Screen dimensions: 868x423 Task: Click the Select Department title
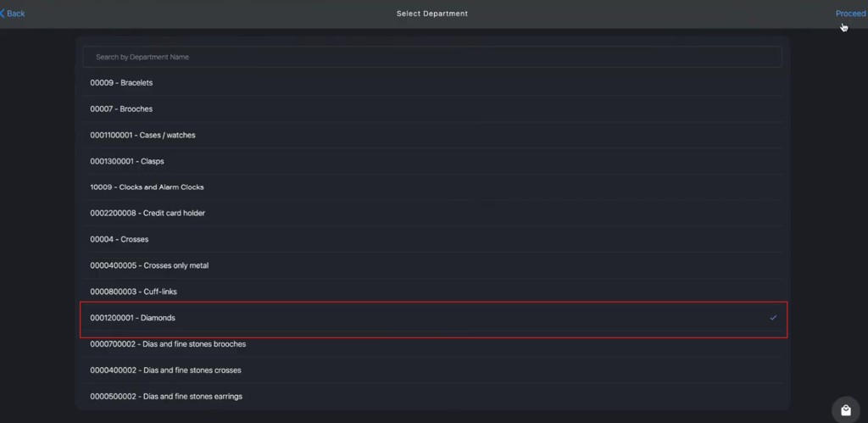[431, 14]
